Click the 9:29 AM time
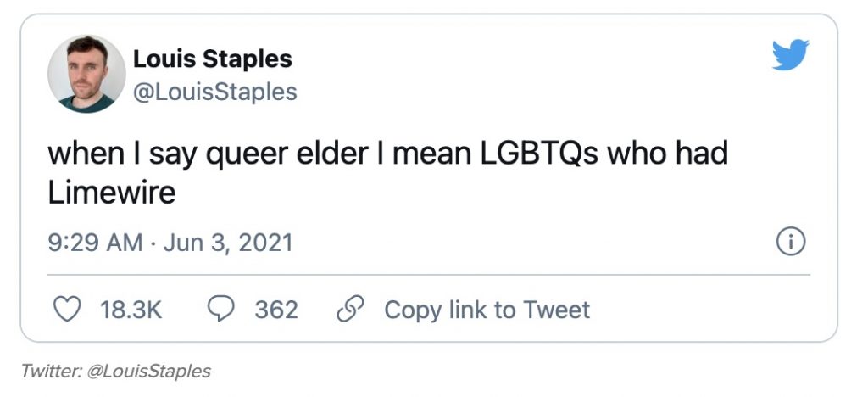Screen dimensions: 868x397 (x=94, y=243)
